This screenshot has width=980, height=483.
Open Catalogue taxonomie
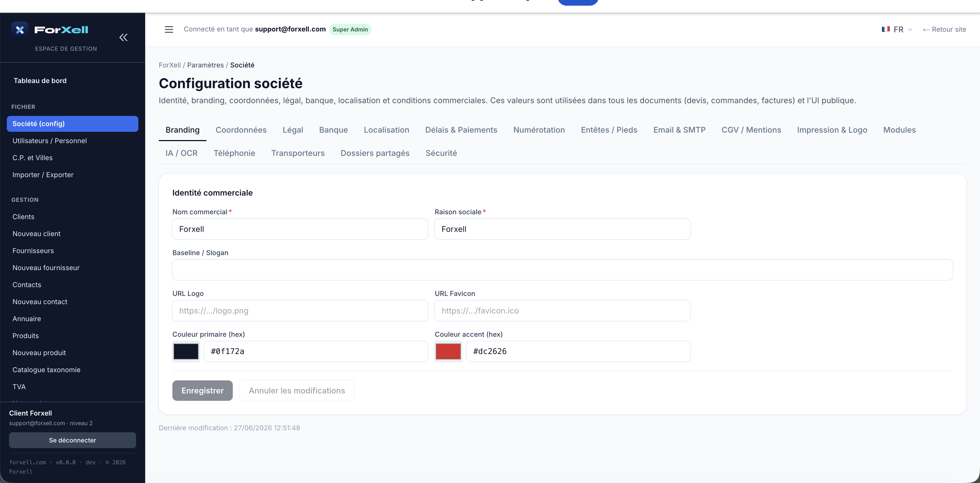[72, 370]
